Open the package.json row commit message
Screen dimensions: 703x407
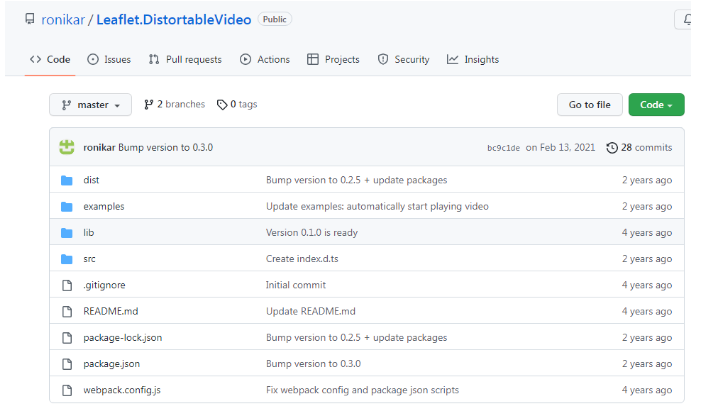point(313,364)
